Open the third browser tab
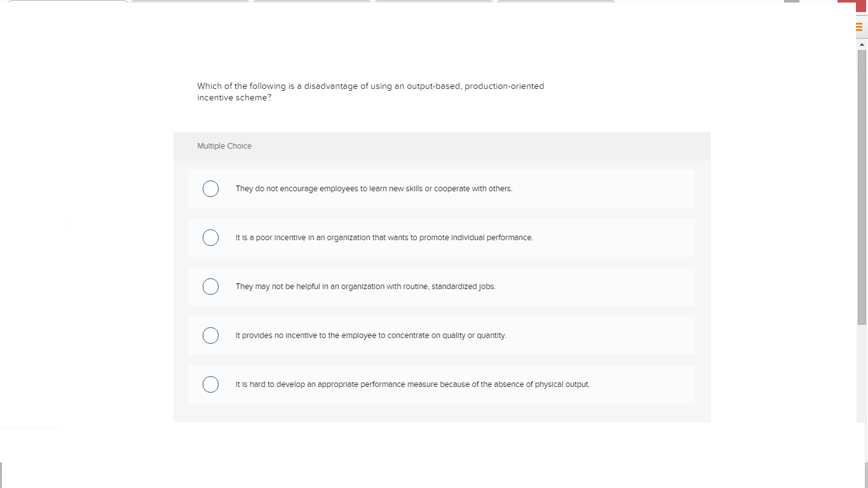This screenshot has height=488, width=868. [x=311, y=3]
